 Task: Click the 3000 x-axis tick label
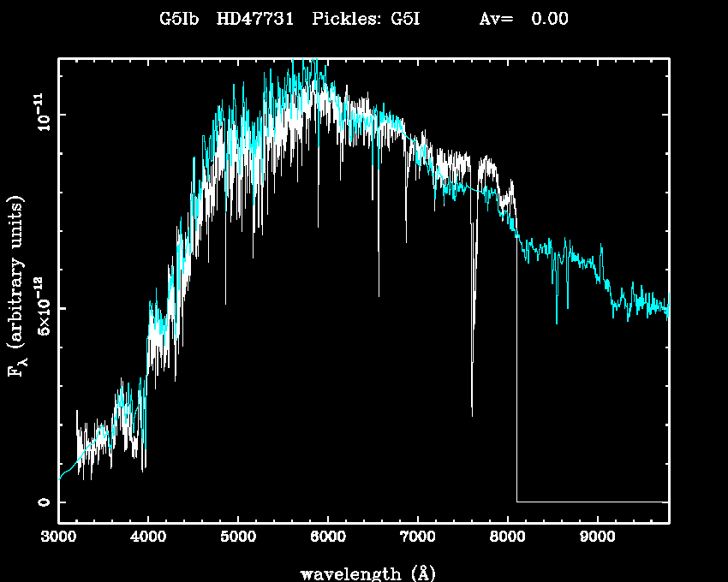coord(58,539)
